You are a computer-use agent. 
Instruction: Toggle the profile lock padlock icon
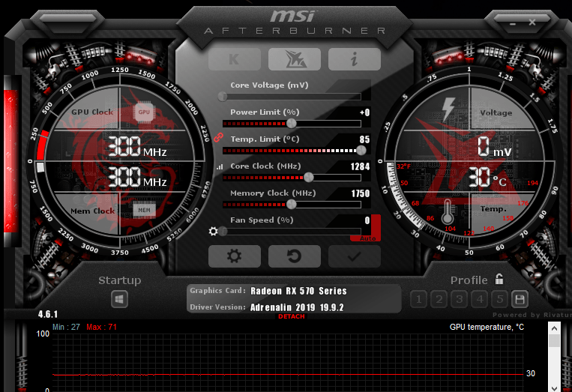coord(499,280)
